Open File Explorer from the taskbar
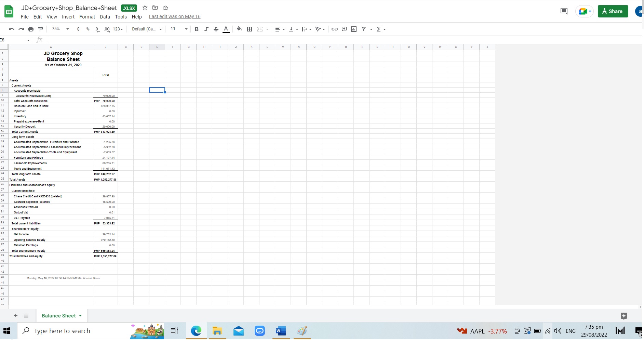The height and width of the screenshot is (340, 644). click(x=217, y=331)
